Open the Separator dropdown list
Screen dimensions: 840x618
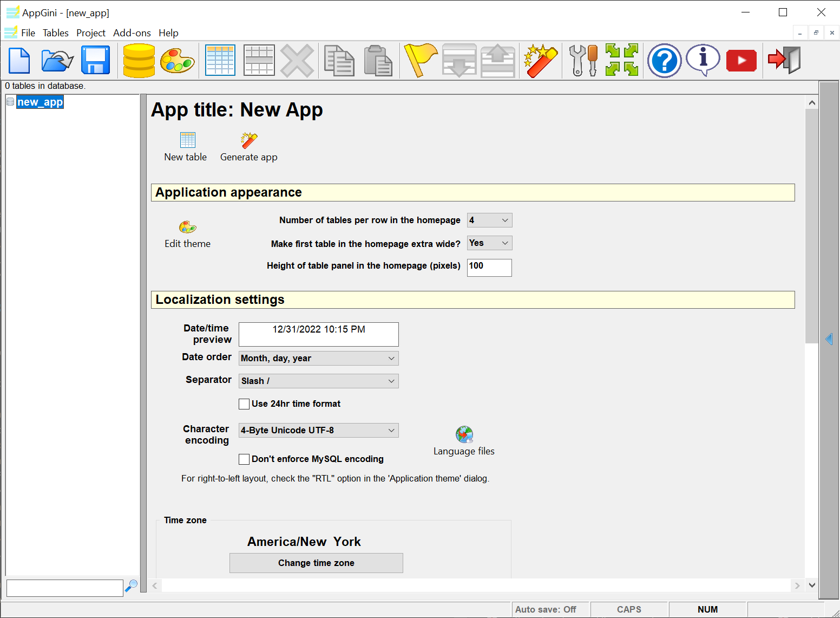[318, 381]
